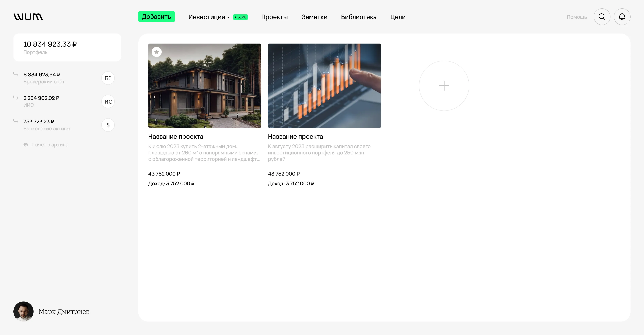
Task: Click the Инвестиции menu label
Action: pos(207,17)
